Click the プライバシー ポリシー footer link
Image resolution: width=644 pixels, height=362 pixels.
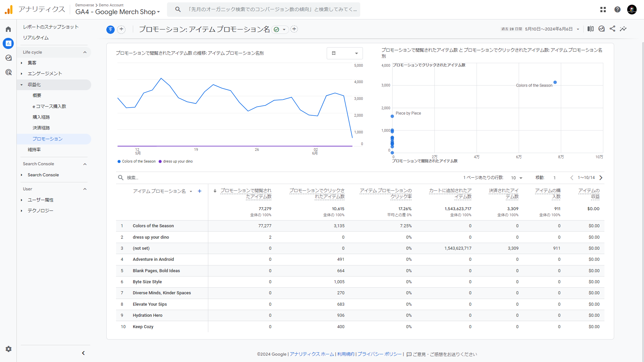coord(379,354)
